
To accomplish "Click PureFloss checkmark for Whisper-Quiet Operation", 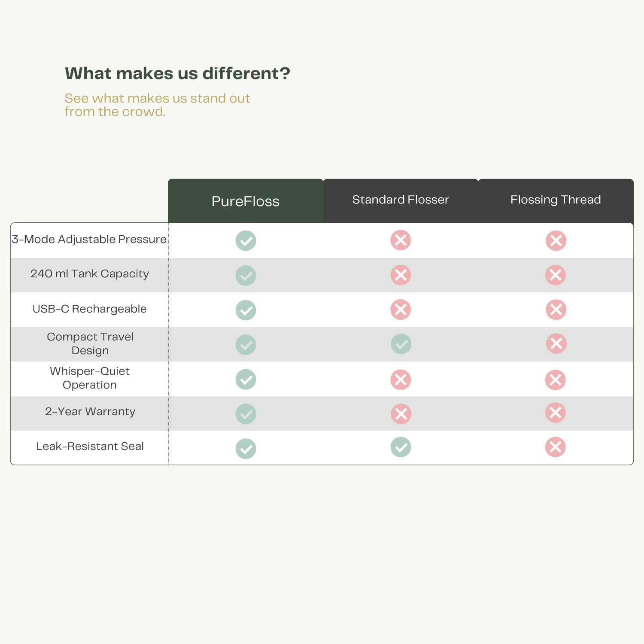I will (x=246, y=380).
